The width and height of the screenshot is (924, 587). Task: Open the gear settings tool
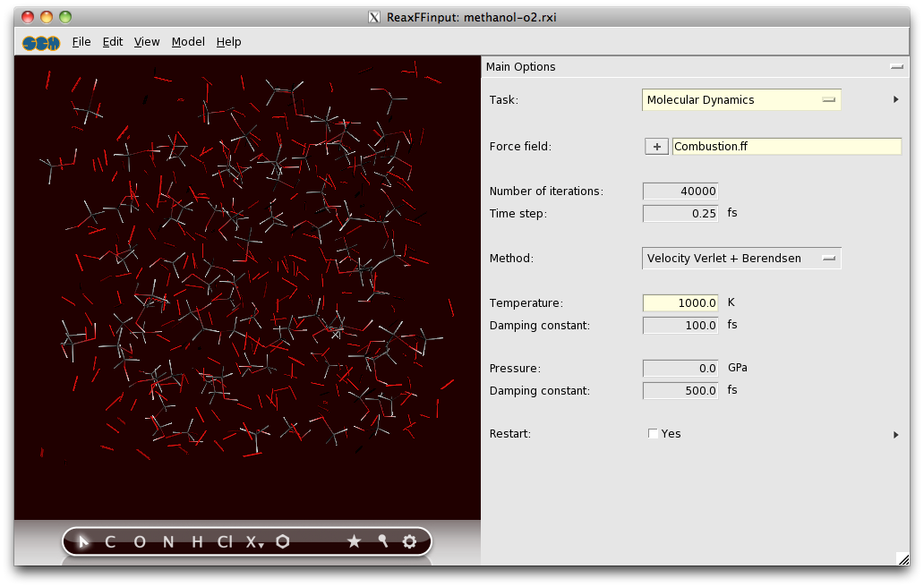point(409,541)
